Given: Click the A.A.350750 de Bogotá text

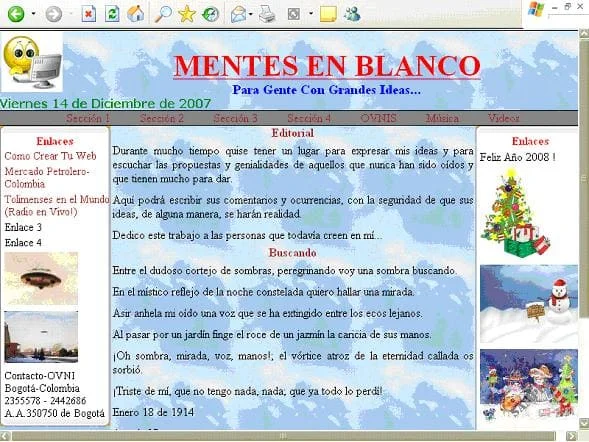Looking at the screenshot, I should coord(55,413).
